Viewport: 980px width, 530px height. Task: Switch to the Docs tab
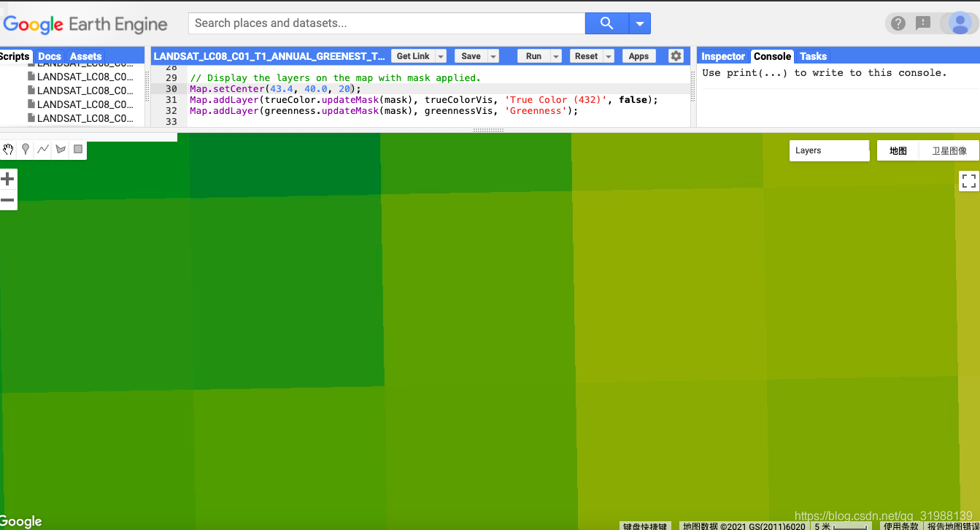click(50, 56)
